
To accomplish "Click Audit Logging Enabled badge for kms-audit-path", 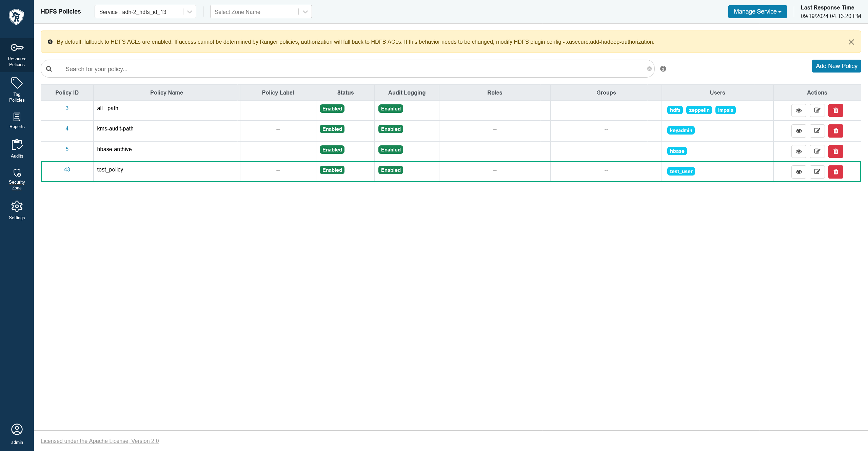I will point(391,129).
